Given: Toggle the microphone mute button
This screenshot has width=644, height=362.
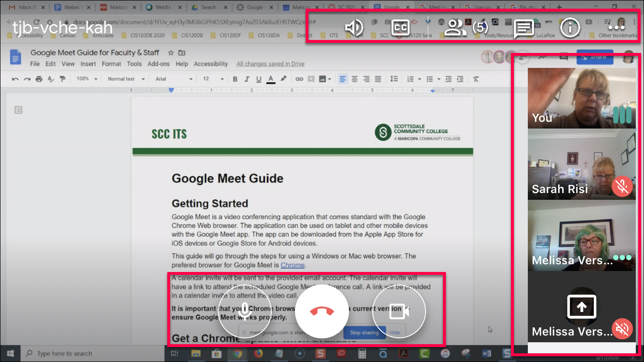Looking at the screenshot, I should [245, 311].
